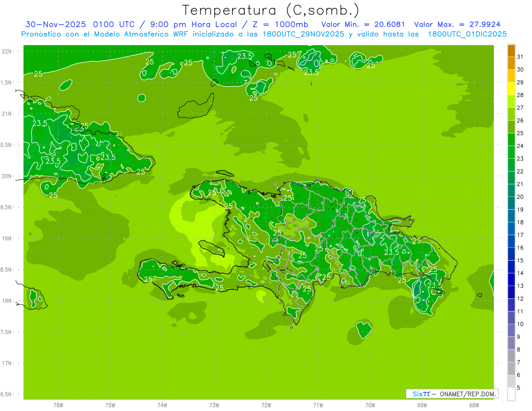Select the 20N latitude label
Viewport: 532px width, 411px height.
pyautogui.click(x=8, y=176)
